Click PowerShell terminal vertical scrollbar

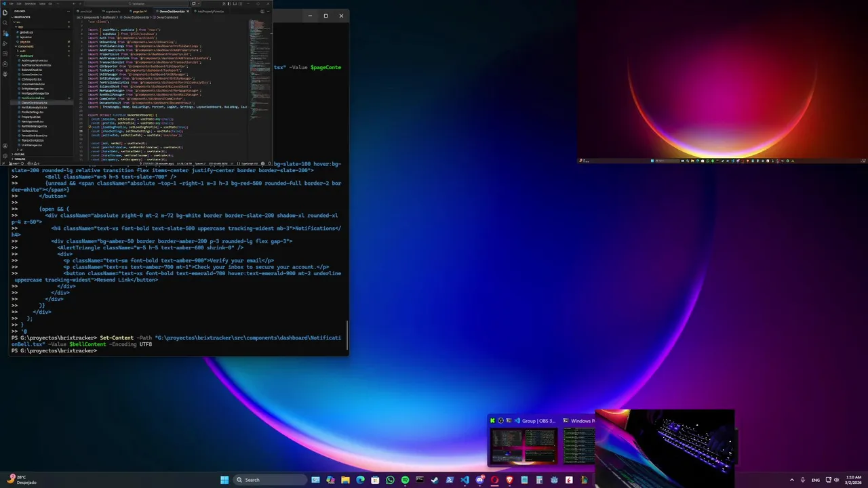pos(347,335)
